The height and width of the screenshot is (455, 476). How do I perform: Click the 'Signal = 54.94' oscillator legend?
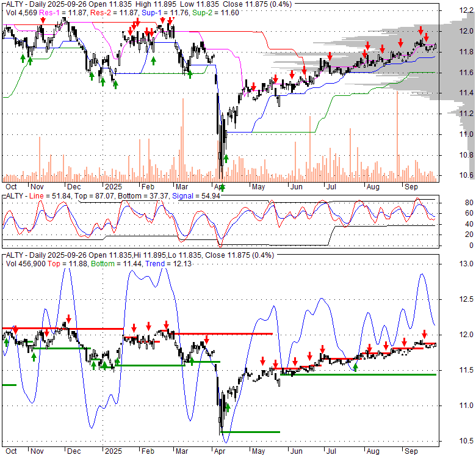click(x=196, y=196)
